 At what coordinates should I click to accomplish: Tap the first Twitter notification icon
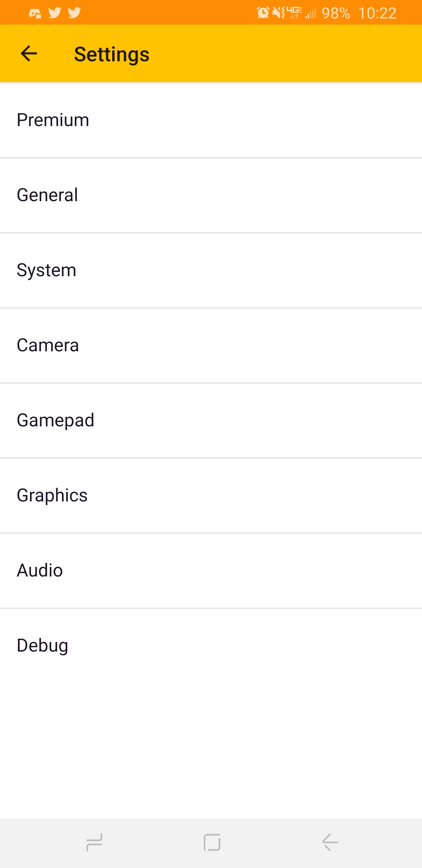(x=55, y=13)
